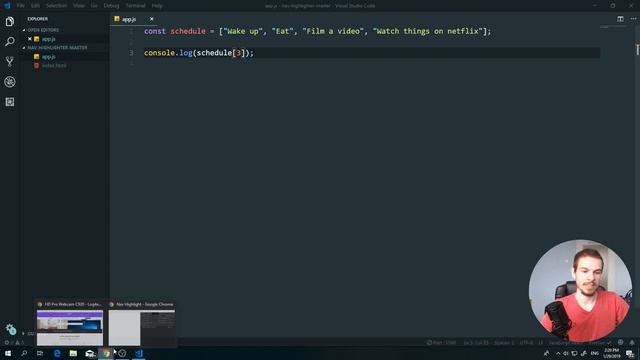Open the editor More Actions ellipsis

(633, 19)
